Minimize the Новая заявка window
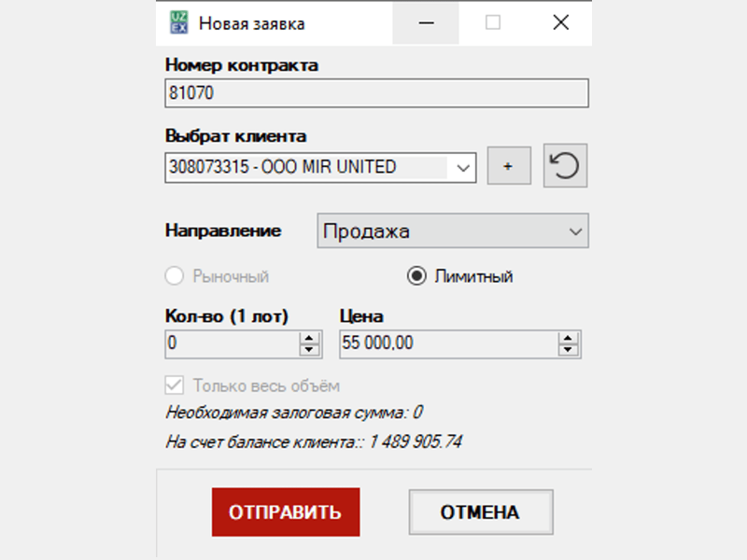The width and height of the screenshot is (747, 560). coord(426,23)
